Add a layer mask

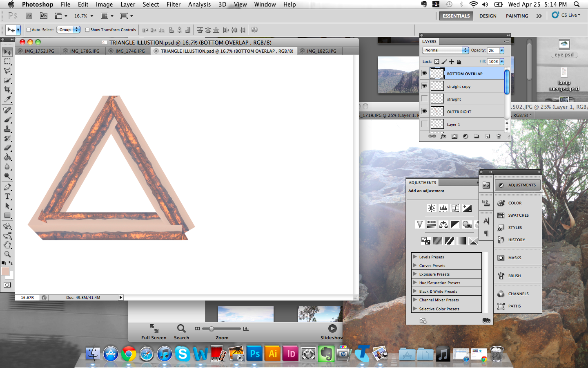pyautogui.click(x=454, y=136)
